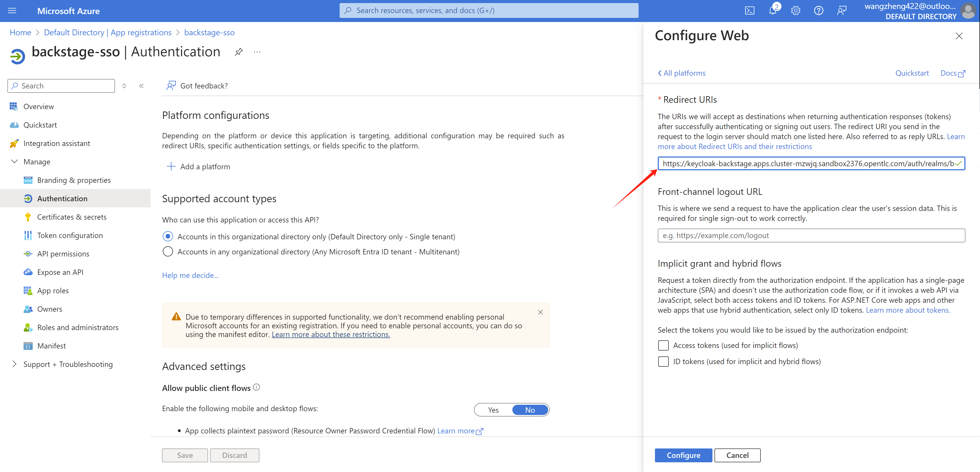Image resolution: width=980 pixels, height=472 pixels.
Task: Check ID tokens for hybrid flows
Action: coord(663,361)
